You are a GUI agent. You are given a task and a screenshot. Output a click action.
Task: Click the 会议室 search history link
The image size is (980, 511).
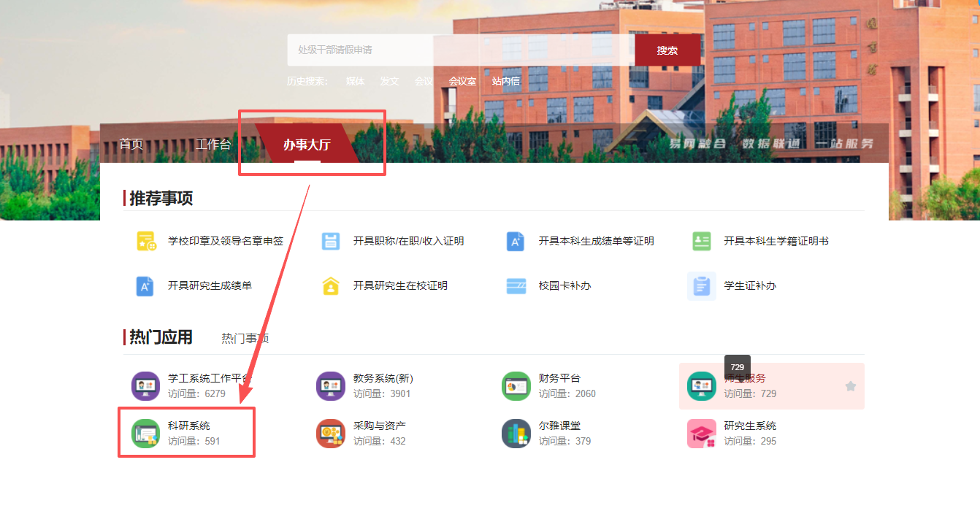(462, 81)
